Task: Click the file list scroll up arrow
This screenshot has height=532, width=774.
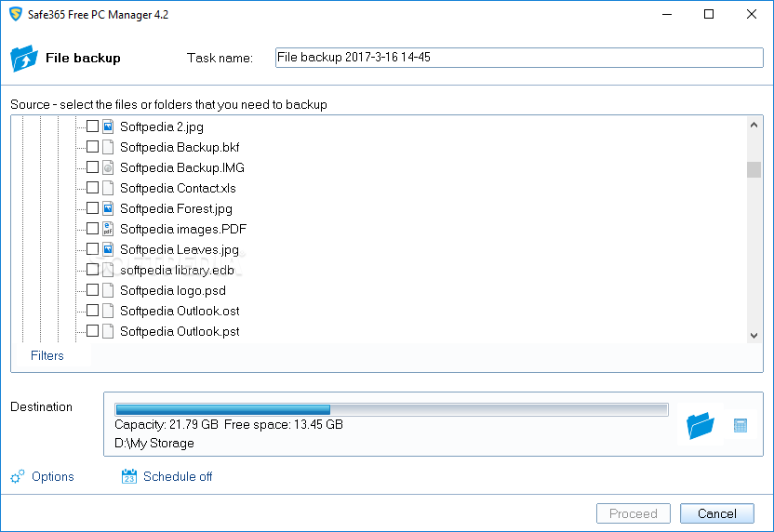Action: click(754, 125)
